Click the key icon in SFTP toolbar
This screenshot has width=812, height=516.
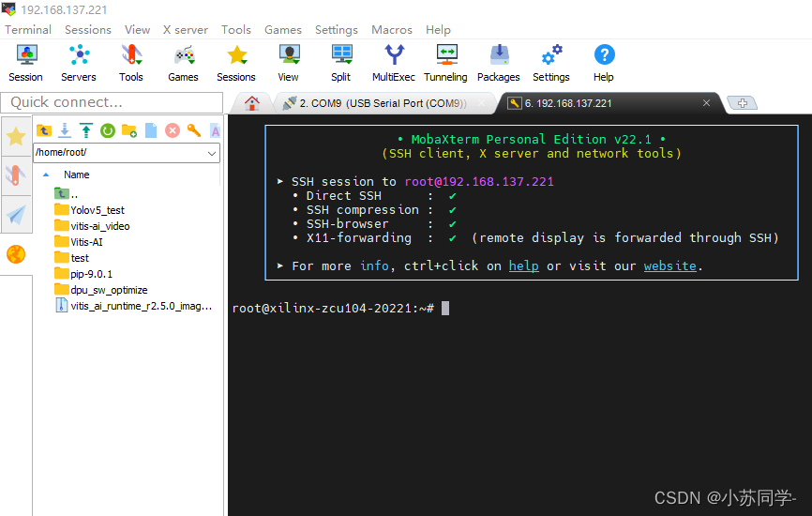tap(194, 130)
